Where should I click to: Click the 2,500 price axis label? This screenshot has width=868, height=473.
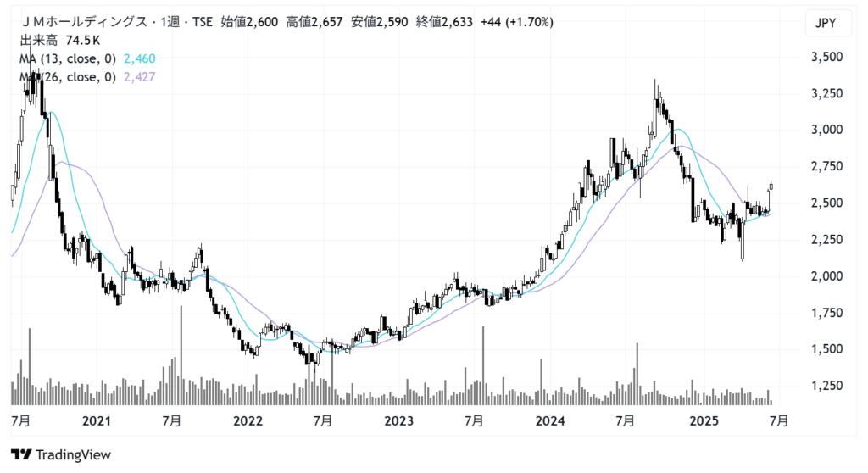click(826, 203)
